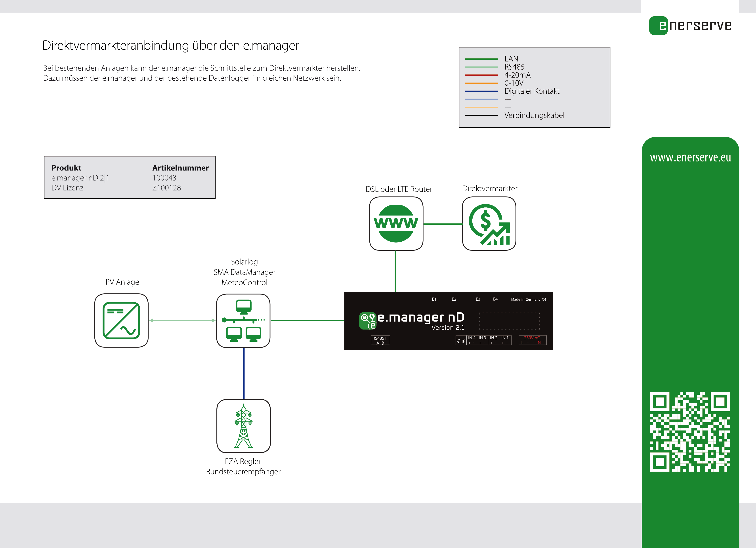Click the EZA Regler label

click(x=243, y=461)
